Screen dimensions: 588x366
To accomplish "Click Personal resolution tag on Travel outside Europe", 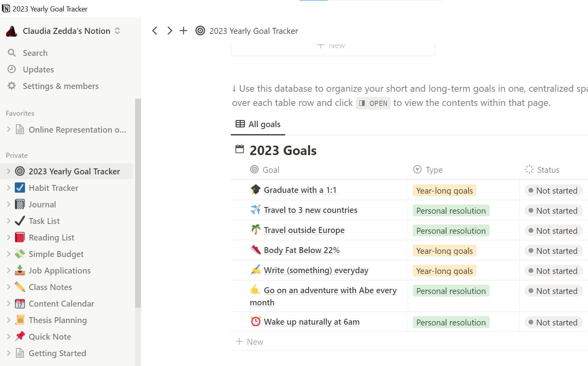I will tap(451, 231).
